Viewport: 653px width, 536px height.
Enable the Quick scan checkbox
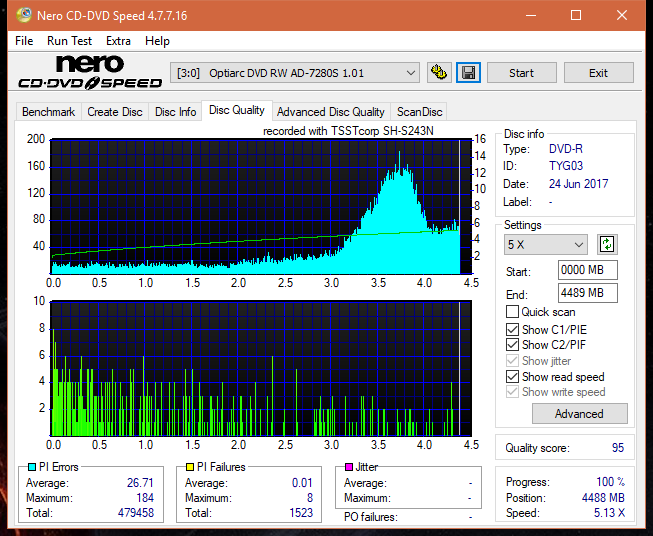(512, 312)
